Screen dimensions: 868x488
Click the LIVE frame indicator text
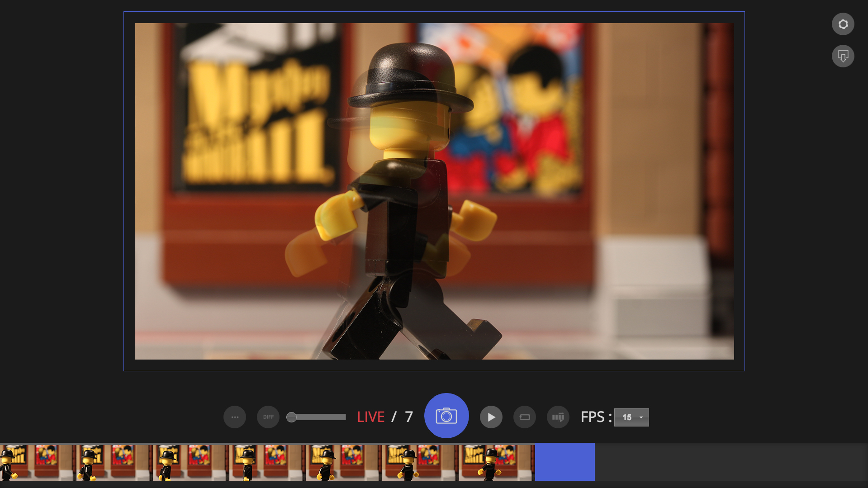pyautogui.click(x=371, y=417)
